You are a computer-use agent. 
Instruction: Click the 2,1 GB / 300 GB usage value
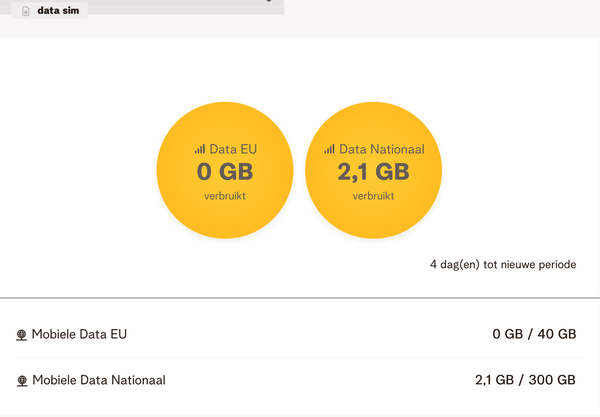[525, 380]
